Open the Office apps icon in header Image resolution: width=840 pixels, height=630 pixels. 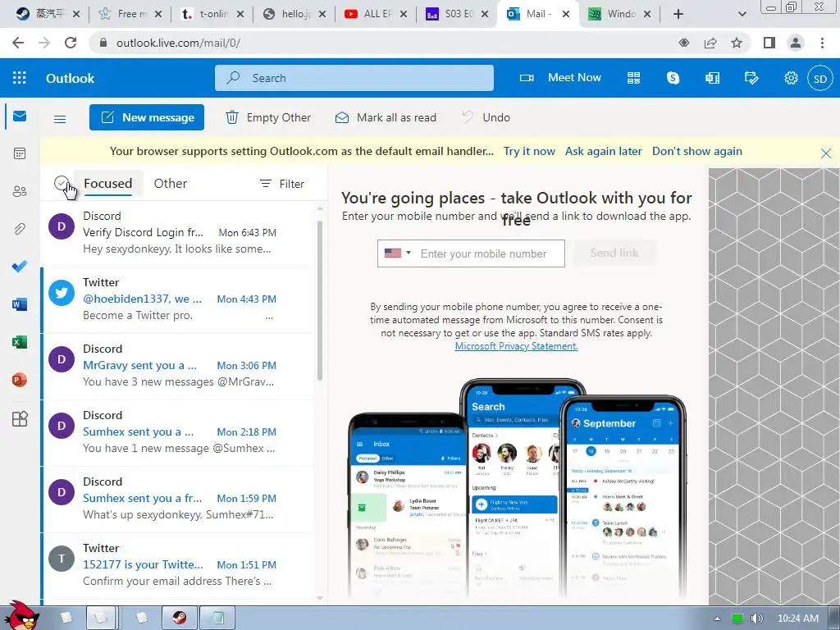click(x=712, y=78)
